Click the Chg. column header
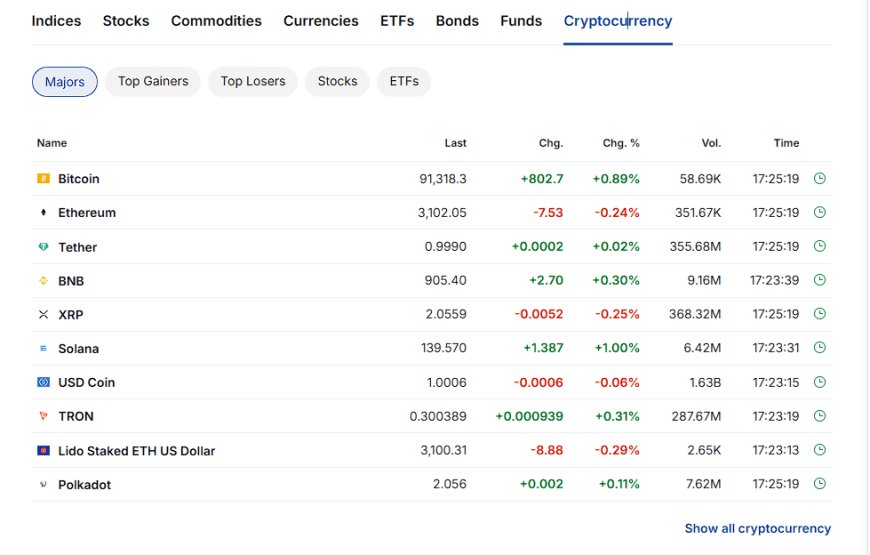Viewport: 870px width, 555px height. pos(551,143)
